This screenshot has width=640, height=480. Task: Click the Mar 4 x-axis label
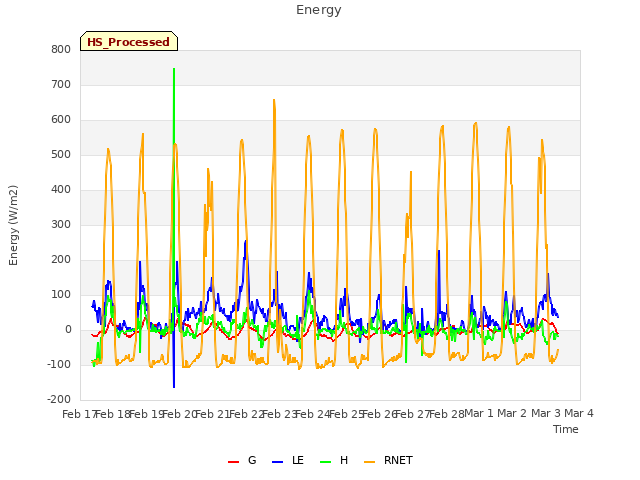click(x=579, y=413)
